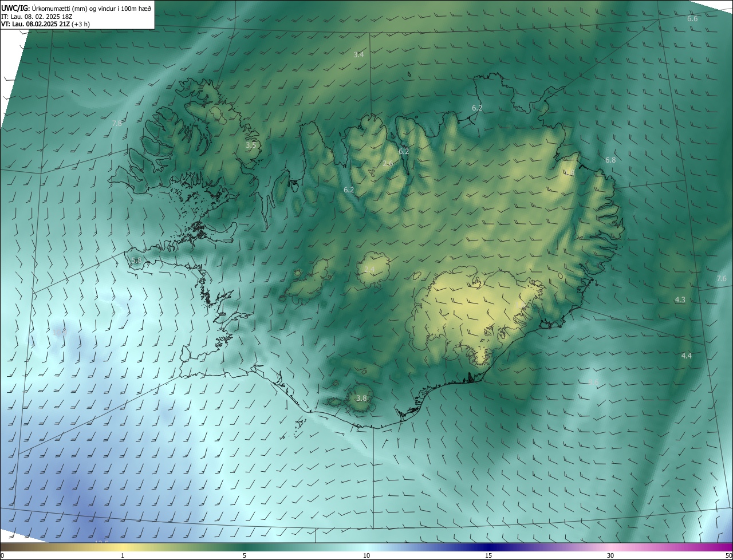Click the map value 3.5
This screenshot has width=733, height=560.
[x=251, y=145]
